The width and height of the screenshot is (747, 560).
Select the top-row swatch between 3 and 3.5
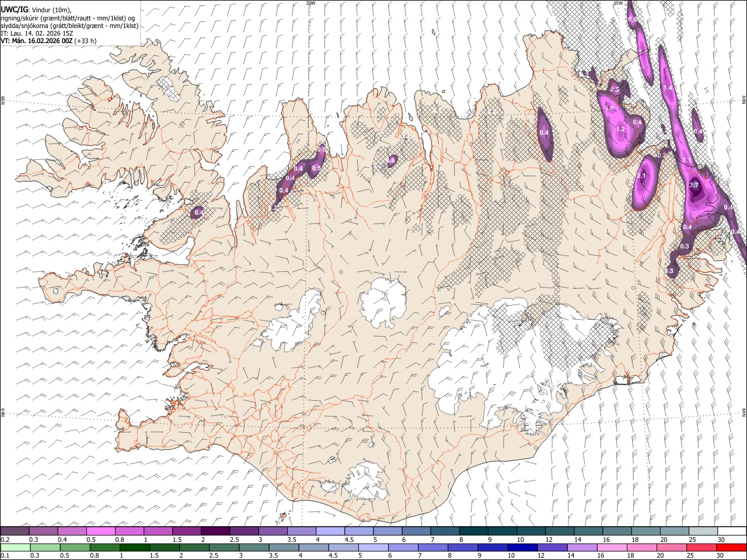(x=272, y=531)
